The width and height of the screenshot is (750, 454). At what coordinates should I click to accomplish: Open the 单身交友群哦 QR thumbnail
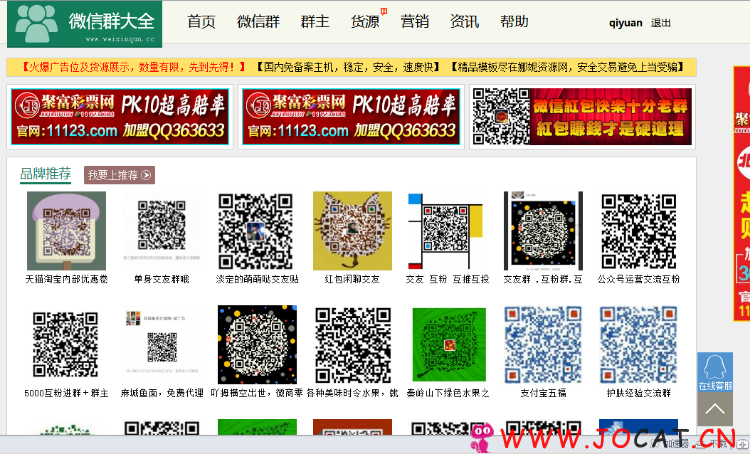click(x=162, y=231)
